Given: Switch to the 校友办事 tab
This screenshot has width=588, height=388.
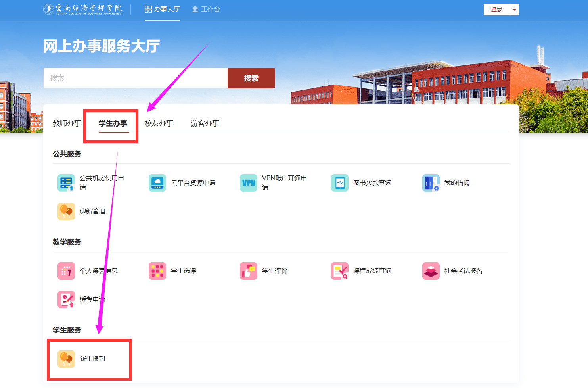Looking at the screenshot, I should coord(159,123).
